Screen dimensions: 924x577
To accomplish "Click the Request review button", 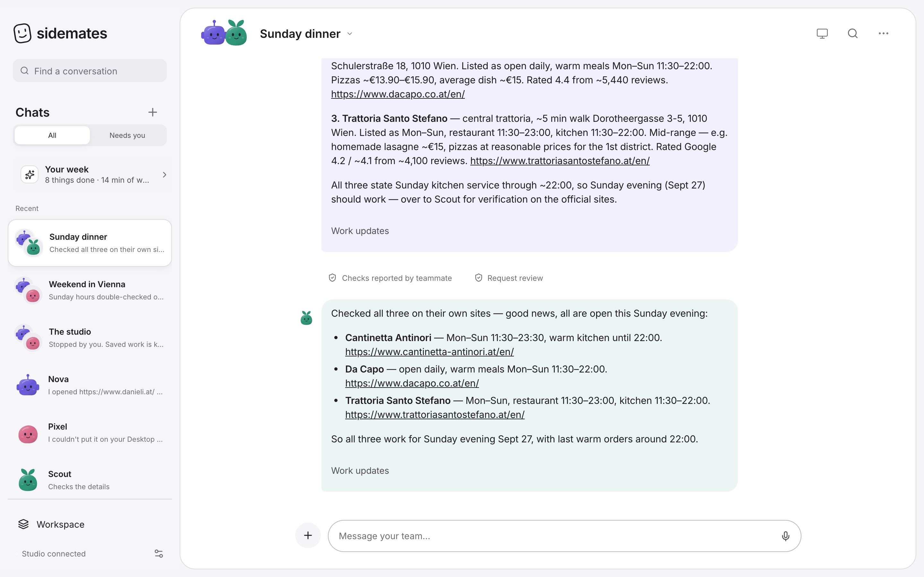I will [508, 278].
